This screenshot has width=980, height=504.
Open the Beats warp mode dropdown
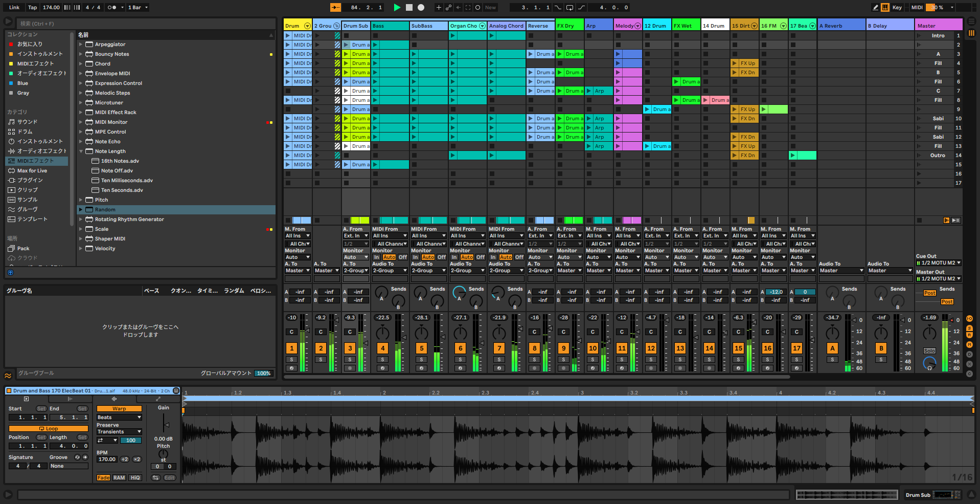(x=119, y=417)
